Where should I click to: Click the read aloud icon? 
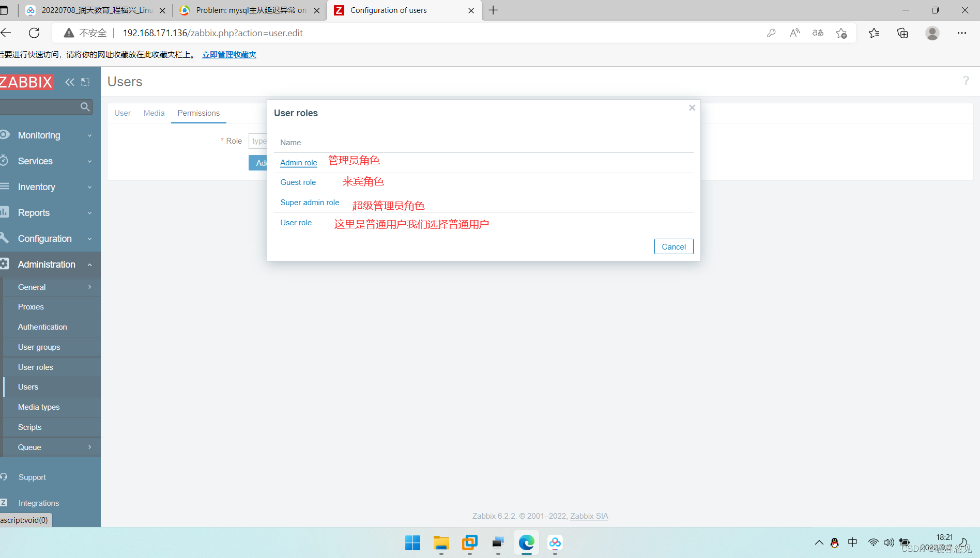coord(794,33)
